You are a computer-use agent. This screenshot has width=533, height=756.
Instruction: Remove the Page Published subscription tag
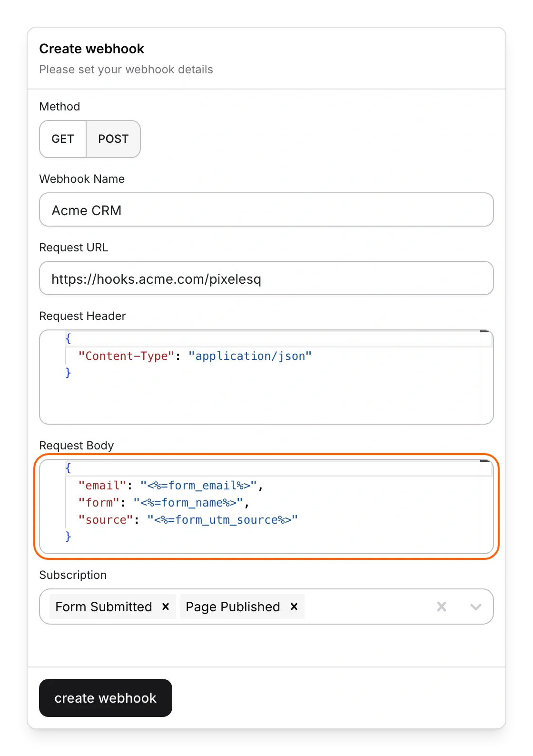coord(294,607)
